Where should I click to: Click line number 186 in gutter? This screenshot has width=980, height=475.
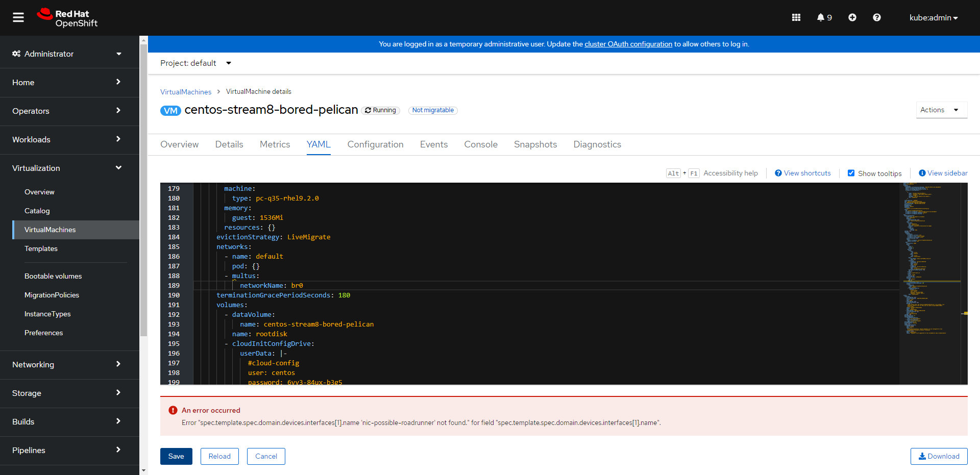174,257
